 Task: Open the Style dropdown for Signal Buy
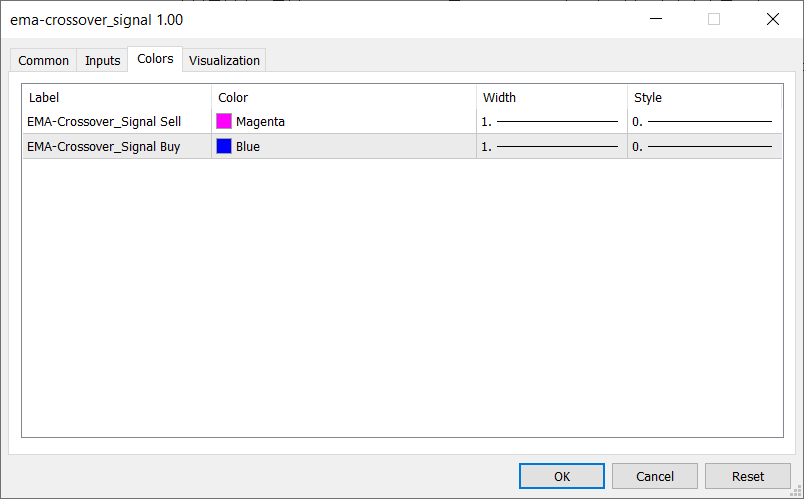coord(703,146)
